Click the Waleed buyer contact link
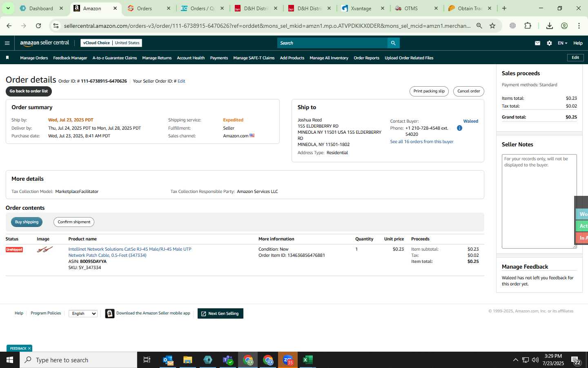Image resolution: width=588 pixels, height=368 pixels. click(x=470, y=121)
